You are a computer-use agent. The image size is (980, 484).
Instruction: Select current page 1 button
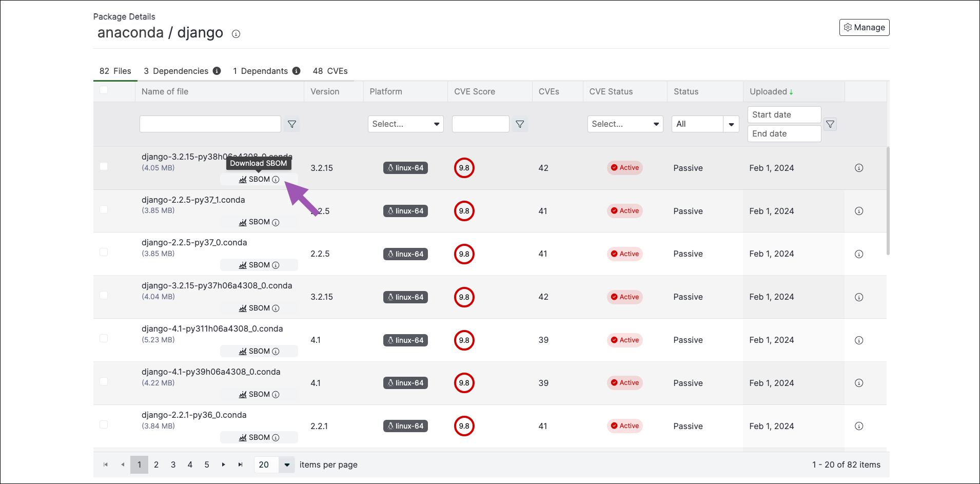pos(139,464)
